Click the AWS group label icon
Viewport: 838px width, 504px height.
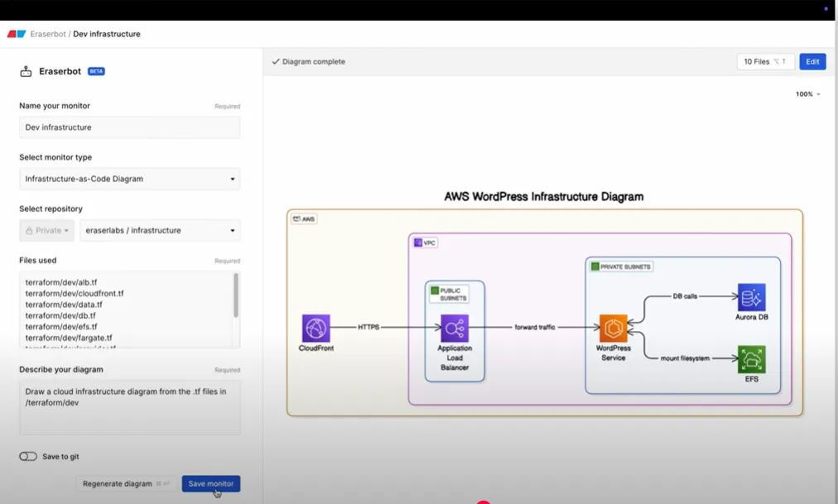(296, 219)
